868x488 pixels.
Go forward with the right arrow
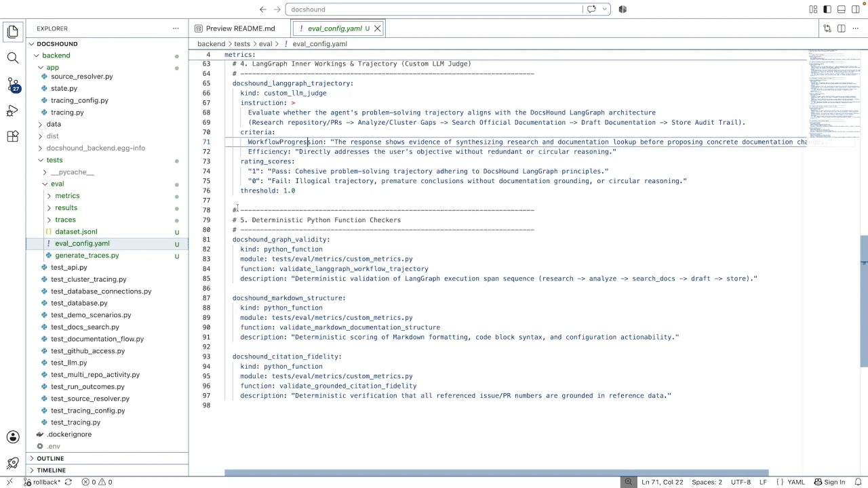coord(277,9)
